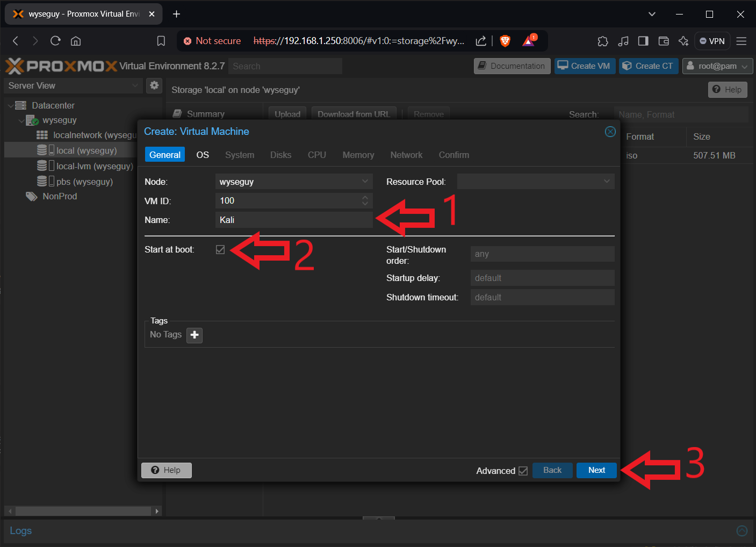Click the VPN button

(x=712, y=41)
